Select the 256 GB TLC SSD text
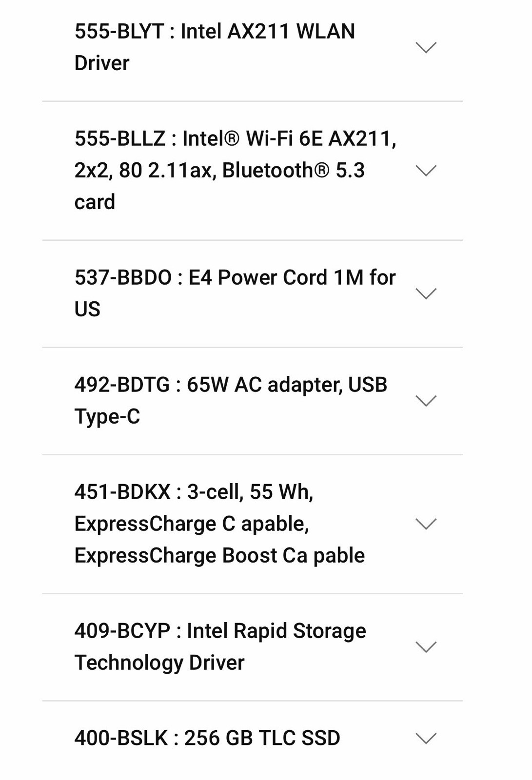The image size is (532, 780). 262,738
